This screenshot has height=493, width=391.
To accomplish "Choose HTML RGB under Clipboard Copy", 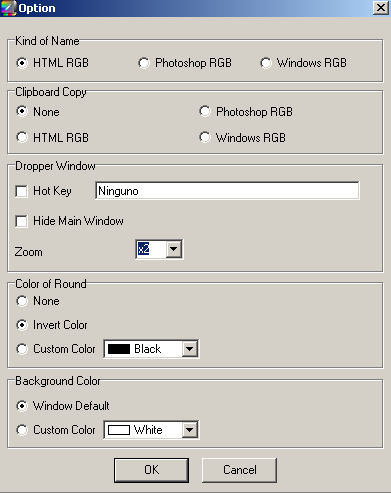I will tap(22, 137).
